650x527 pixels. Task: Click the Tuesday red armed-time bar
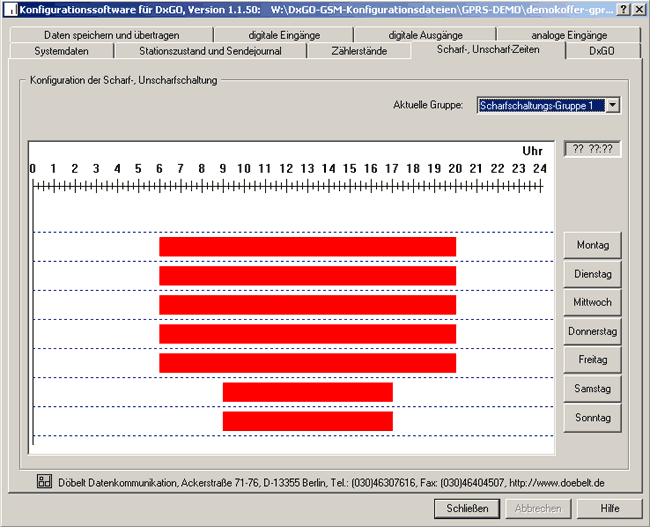pyautogui.click(x=308, y=276)
